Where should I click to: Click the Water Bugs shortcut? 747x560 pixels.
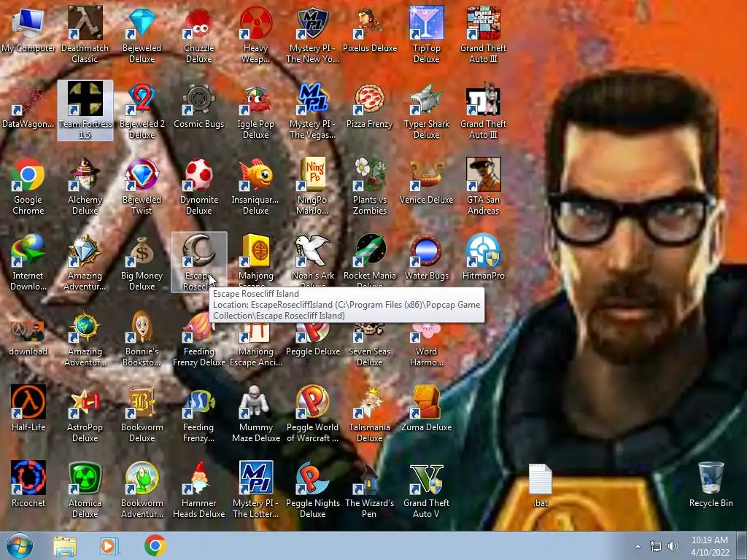tap(426, 257)
